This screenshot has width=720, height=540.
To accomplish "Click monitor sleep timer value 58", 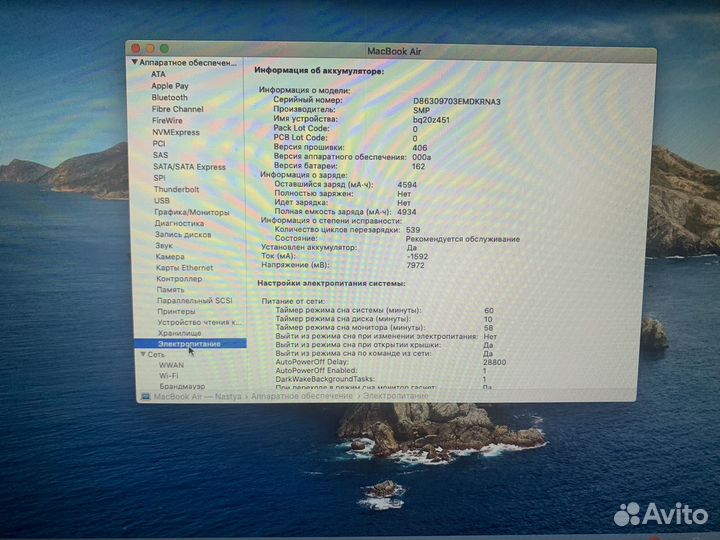I will tap(488, 328).
